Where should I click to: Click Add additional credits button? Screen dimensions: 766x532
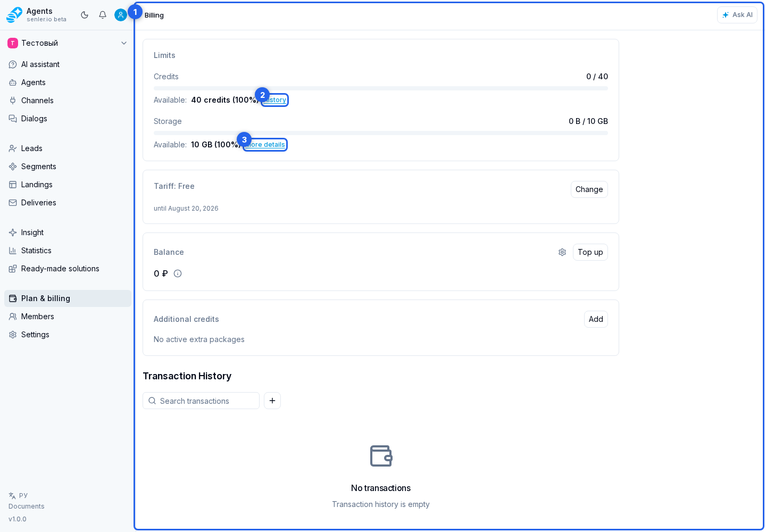coord(596,319)
